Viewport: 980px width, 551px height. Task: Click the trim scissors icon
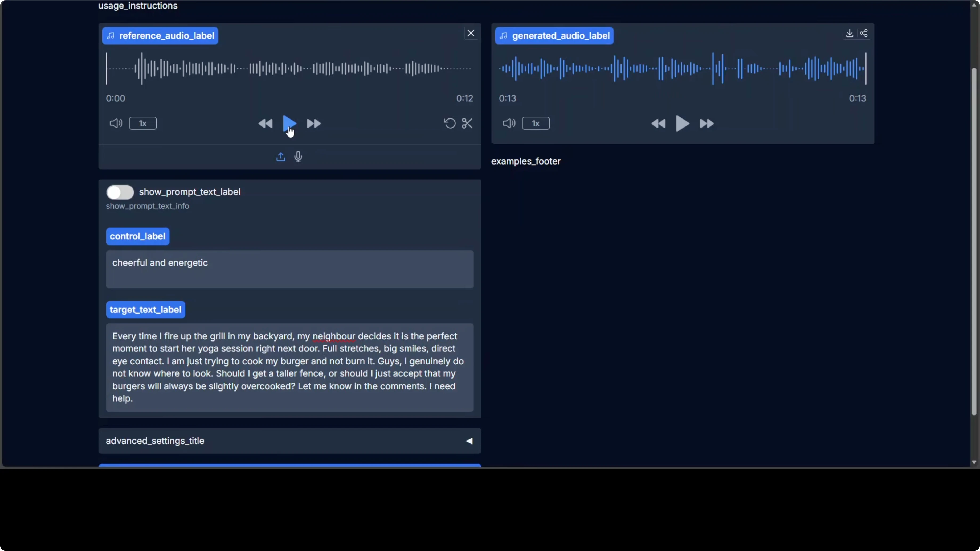click(x=467, y=123)
